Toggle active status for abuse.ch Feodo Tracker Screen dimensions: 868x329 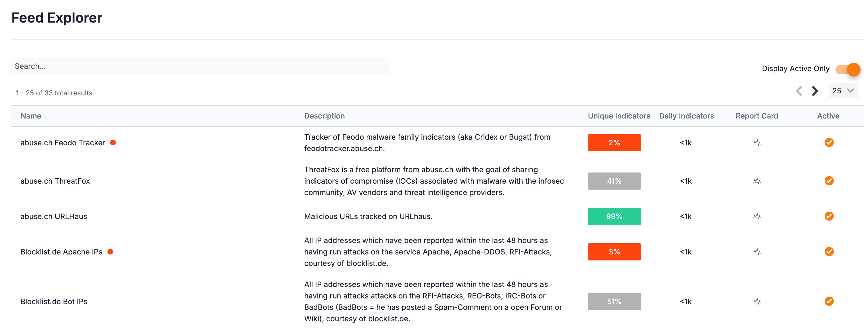829,143
